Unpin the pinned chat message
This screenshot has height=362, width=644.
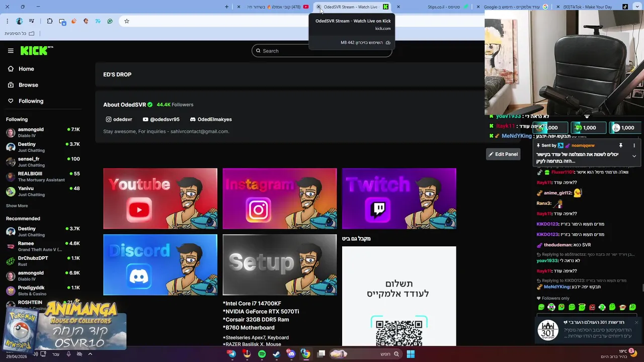[x=620, y=145]
